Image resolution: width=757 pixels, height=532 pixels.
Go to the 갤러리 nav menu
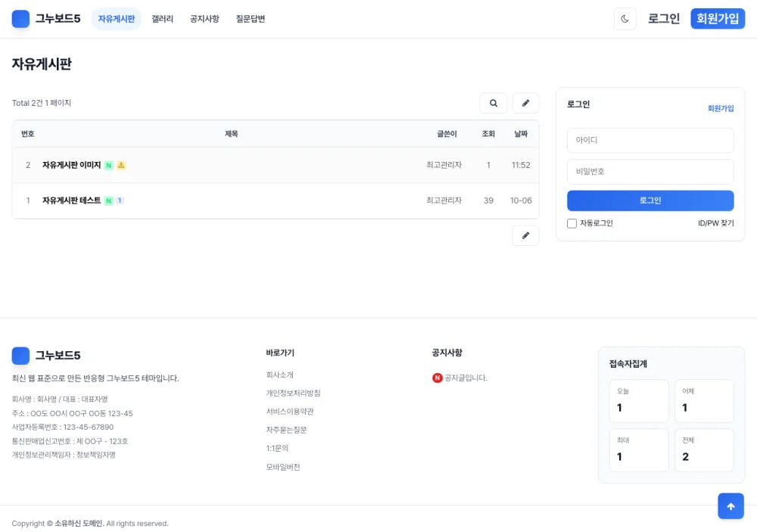[162, 19]
